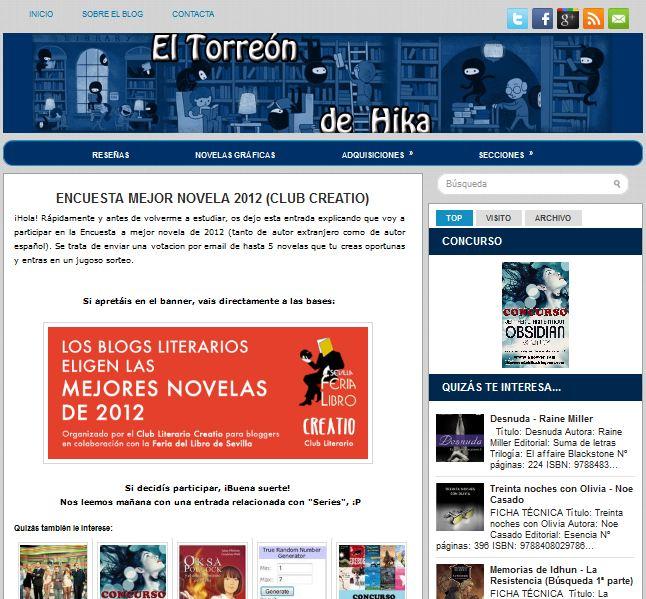Open the Twitter social icon
Viewport: 646px width, 599px height.
click(x=517, y=19)
